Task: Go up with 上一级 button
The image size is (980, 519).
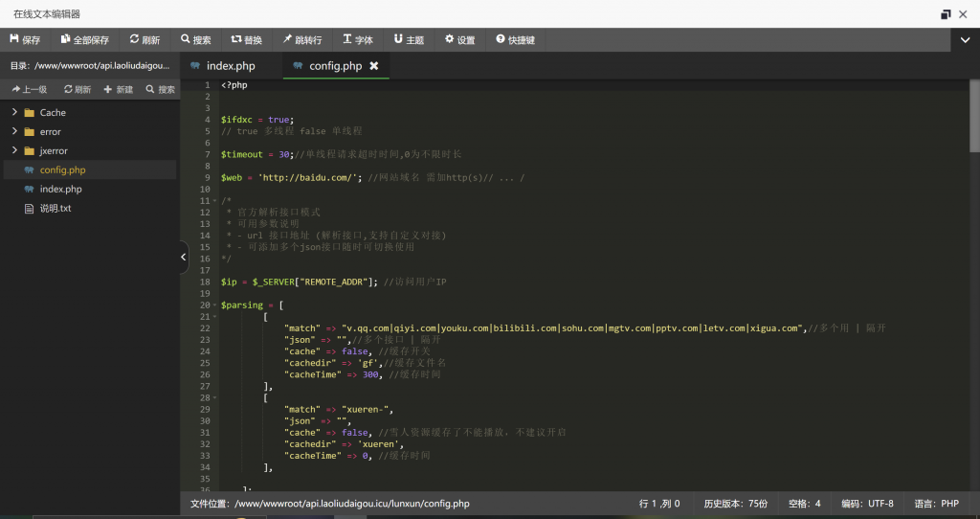Action: point(29,90)
